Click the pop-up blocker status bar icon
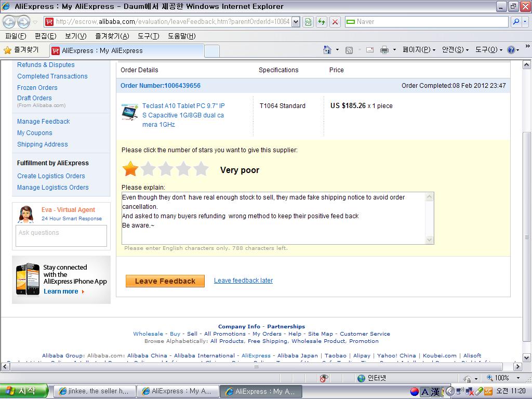 pos(324,378)
